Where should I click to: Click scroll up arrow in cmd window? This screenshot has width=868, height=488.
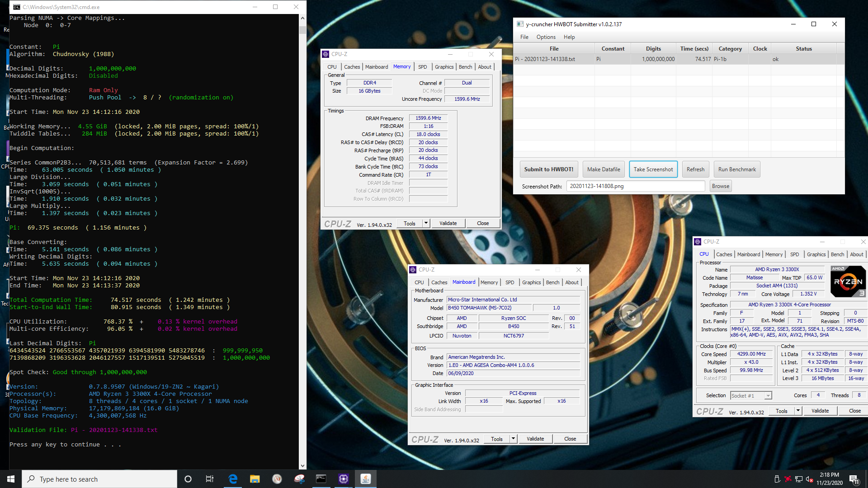(302, 19)
